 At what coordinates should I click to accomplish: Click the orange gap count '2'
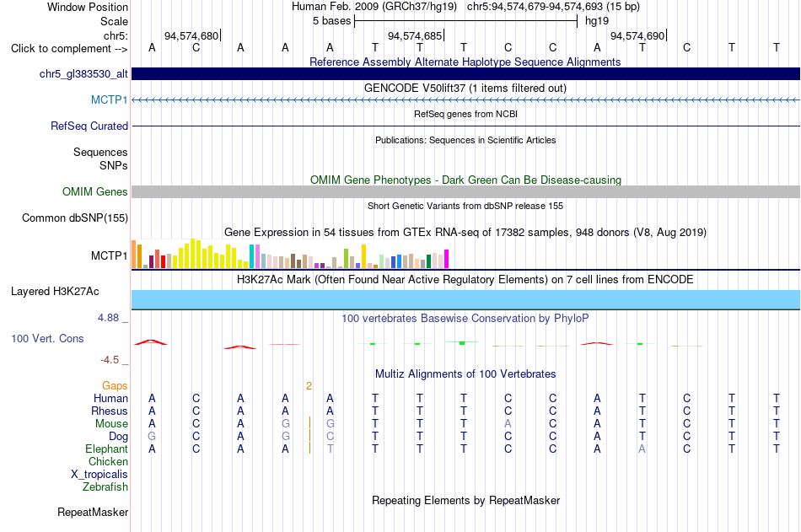(309, 386)
